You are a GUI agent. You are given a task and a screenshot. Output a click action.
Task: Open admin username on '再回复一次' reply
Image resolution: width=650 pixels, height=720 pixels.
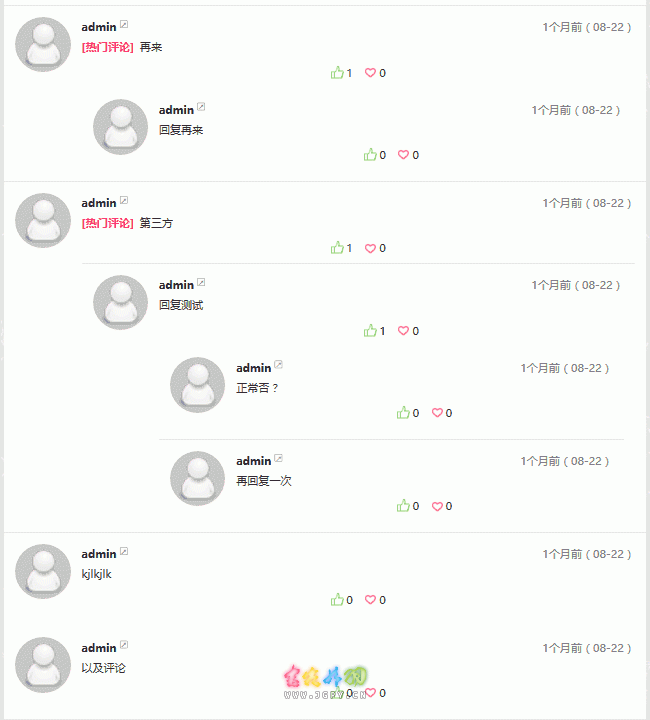[253, 461]
